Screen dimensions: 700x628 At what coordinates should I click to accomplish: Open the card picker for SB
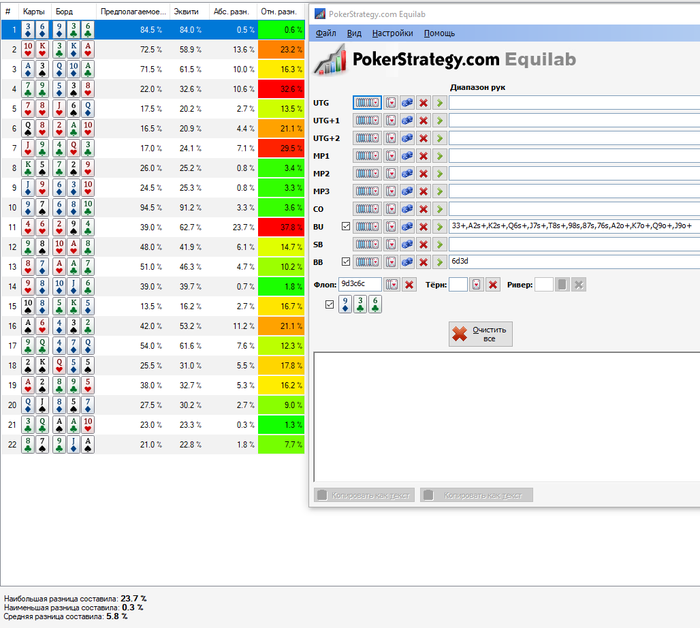point(391,244)
